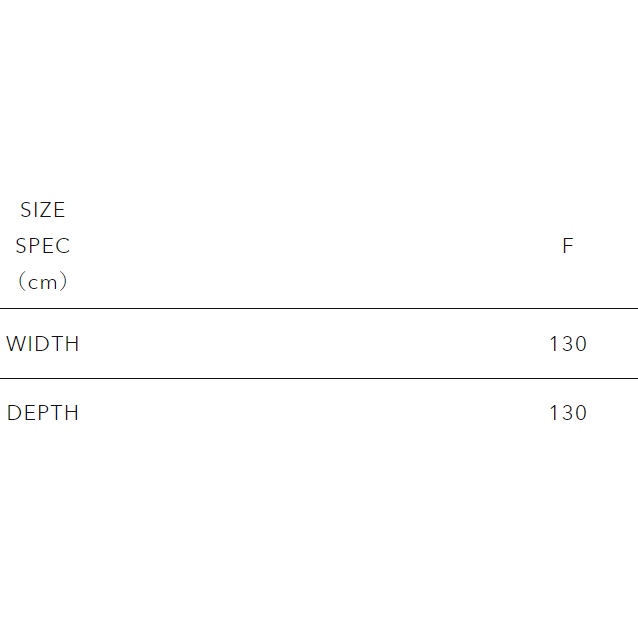Click the SPEC text in header
The width and height of the screenshot is (638, 638).
pos(43,246)
